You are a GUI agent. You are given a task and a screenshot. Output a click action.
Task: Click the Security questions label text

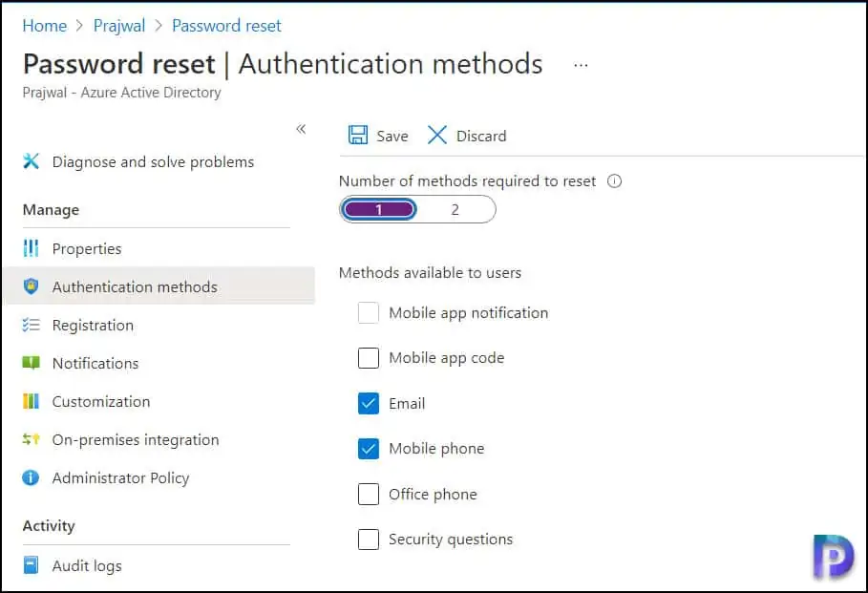451,540
